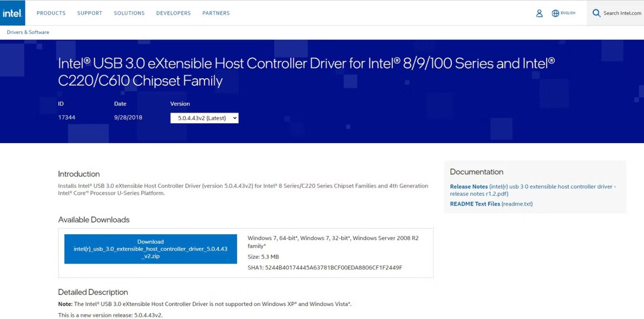The image size is (644, 319).
Task: Click the SHA1 checksum text
Action: [325, 267]
